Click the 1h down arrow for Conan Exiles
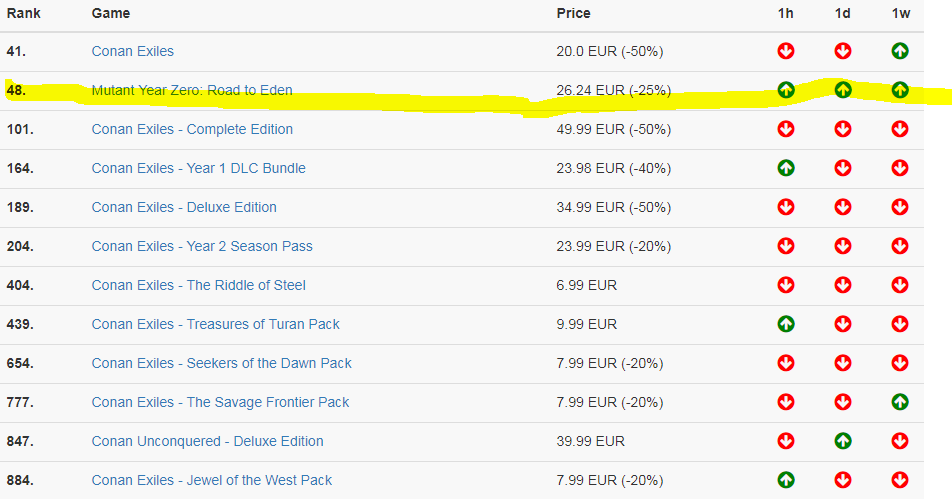Screen dimensions: 952x499 coord(786,51)
